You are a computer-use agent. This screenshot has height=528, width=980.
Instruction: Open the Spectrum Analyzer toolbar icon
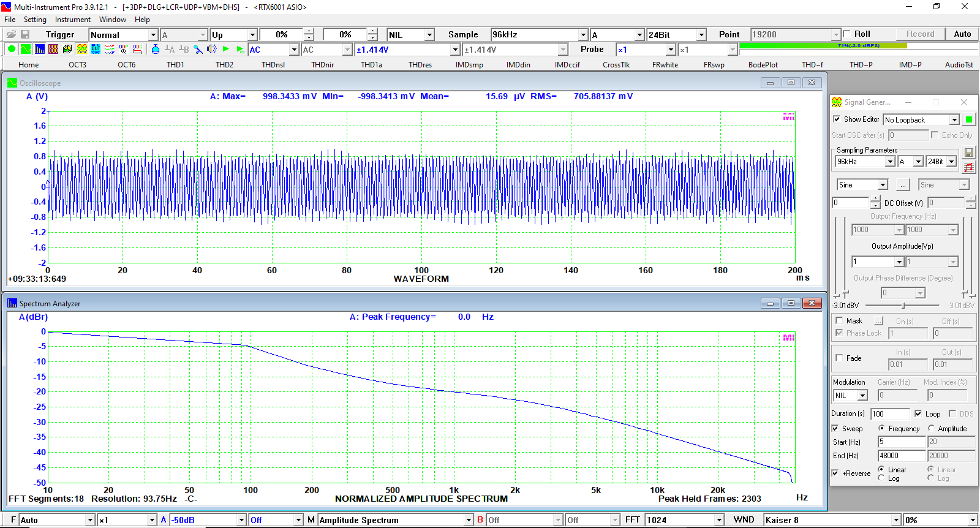[x=40, y=50]
